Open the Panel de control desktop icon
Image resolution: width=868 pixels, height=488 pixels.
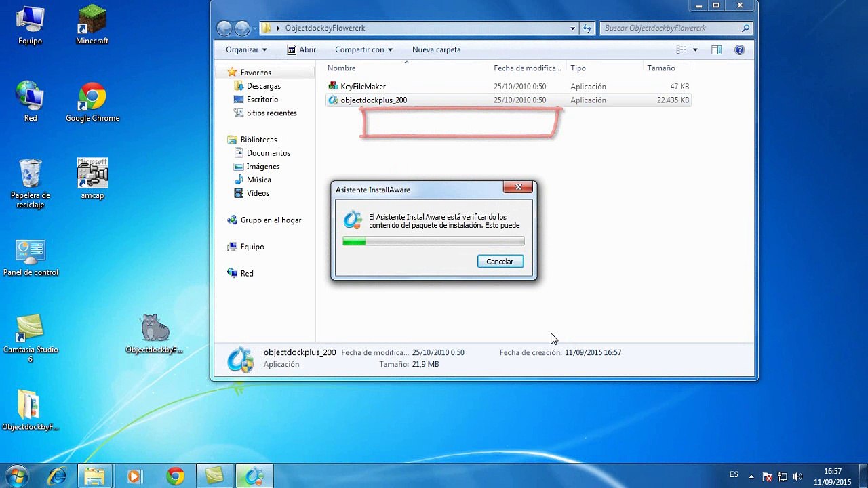pyautogui.click(x=31, y=258)
